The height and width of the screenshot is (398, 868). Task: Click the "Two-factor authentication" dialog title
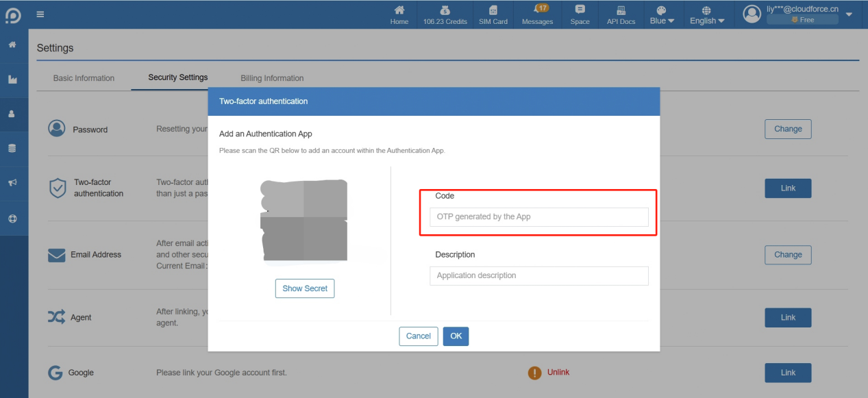(x=263, y=101)
